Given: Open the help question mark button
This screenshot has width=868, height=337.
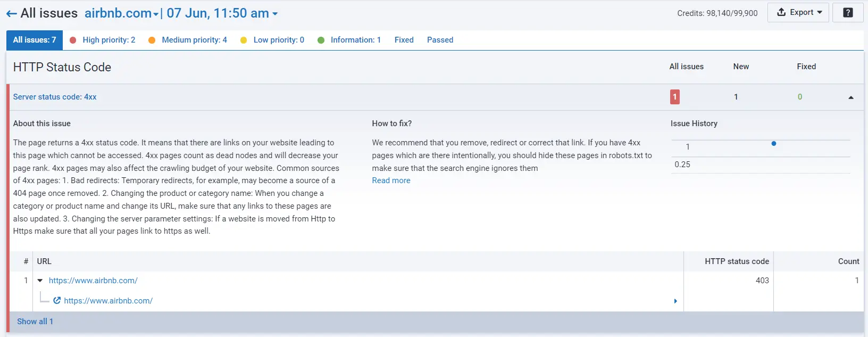Looking at the screenshot, I should pos(848,13).
